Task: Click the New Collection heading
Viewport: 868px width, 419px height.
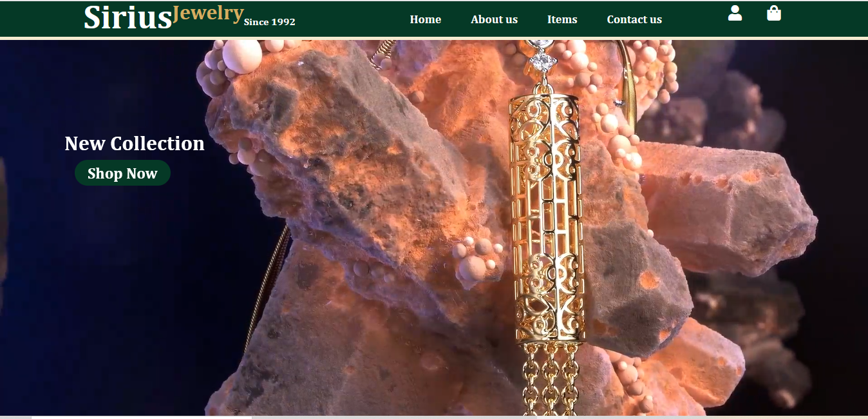Action: point(134,143)
